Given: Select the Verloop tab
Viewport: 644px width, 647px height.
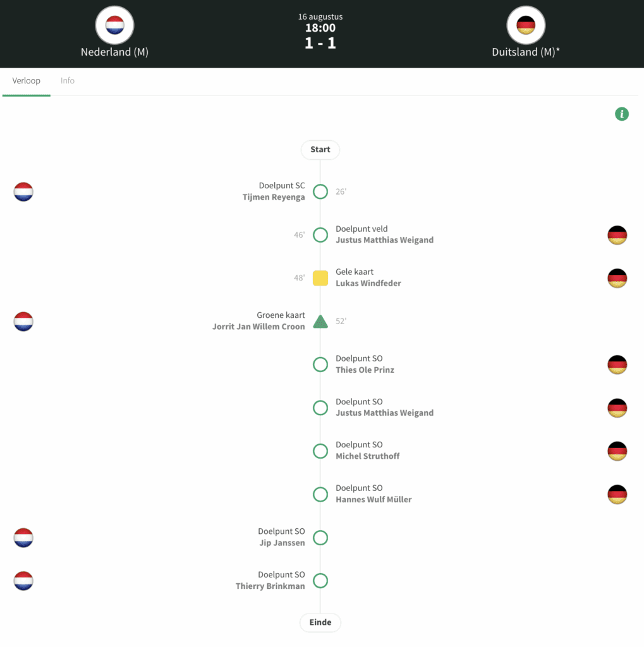Looking at the screenshot, I should 27,81.
